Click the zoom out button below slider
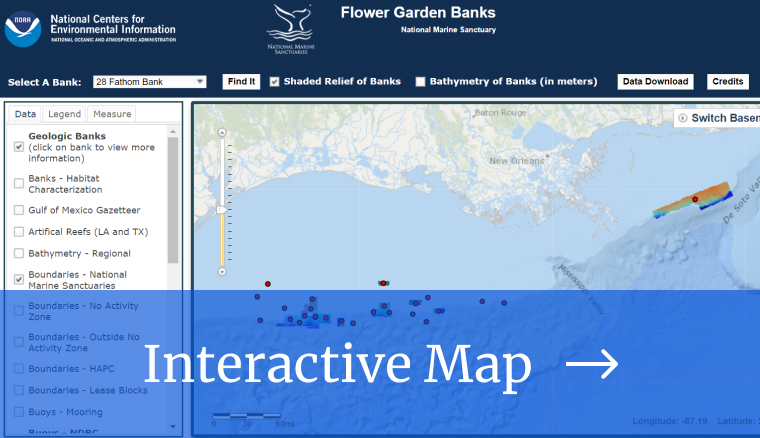The height and width of the screenshot is (438, 760). [222, 271]
